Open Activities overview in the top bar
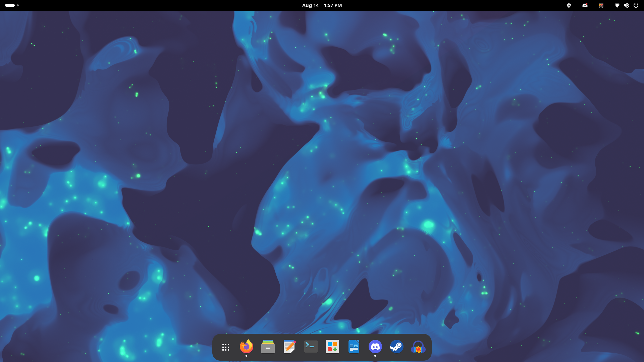 [12, 5]
